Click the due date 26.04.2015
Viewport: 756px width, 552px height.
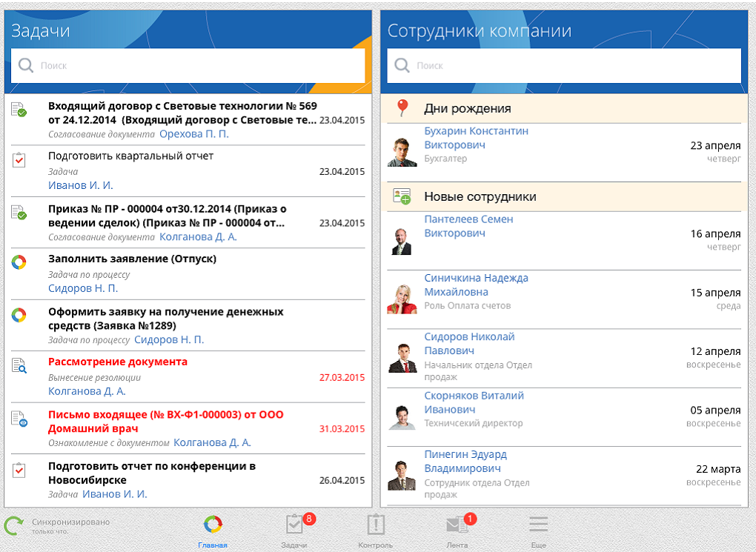(342, 481)
